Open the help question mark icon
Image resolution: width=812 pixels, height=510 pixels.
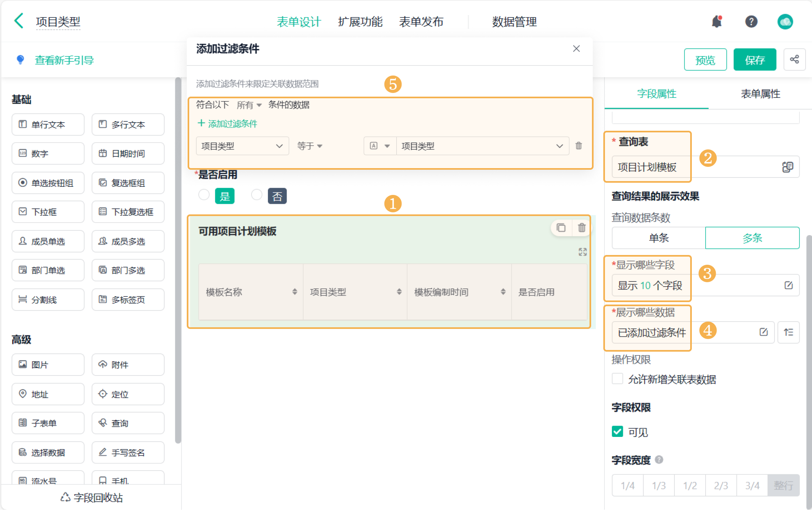click(x=751, y=22)
